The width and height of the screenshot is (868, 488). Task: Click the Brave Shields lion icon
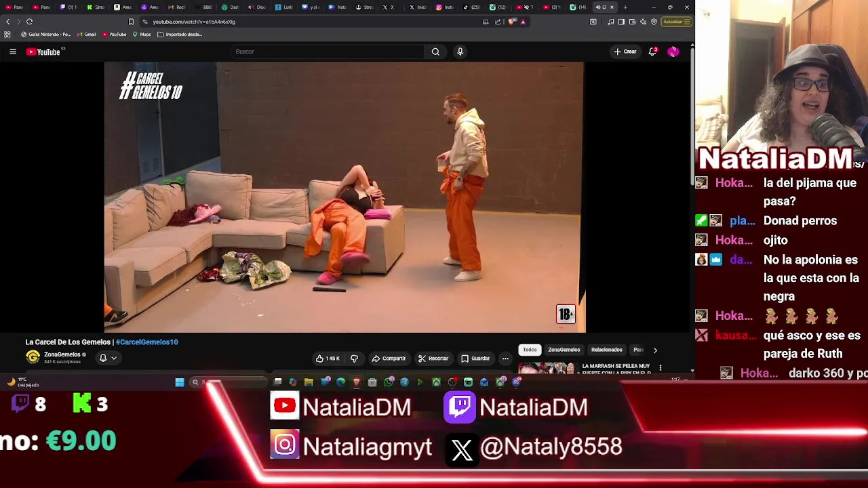click(x=511, y=22)
